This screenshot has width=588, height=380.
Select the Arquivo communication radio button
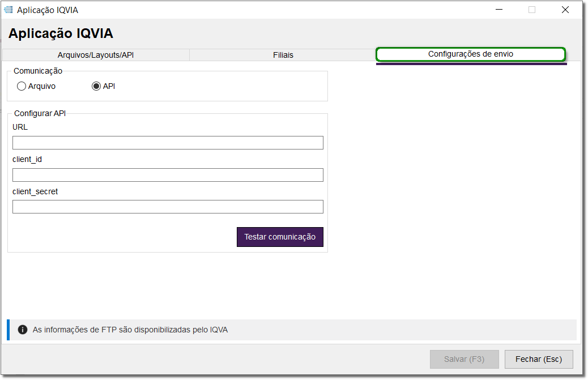point(22,86)
